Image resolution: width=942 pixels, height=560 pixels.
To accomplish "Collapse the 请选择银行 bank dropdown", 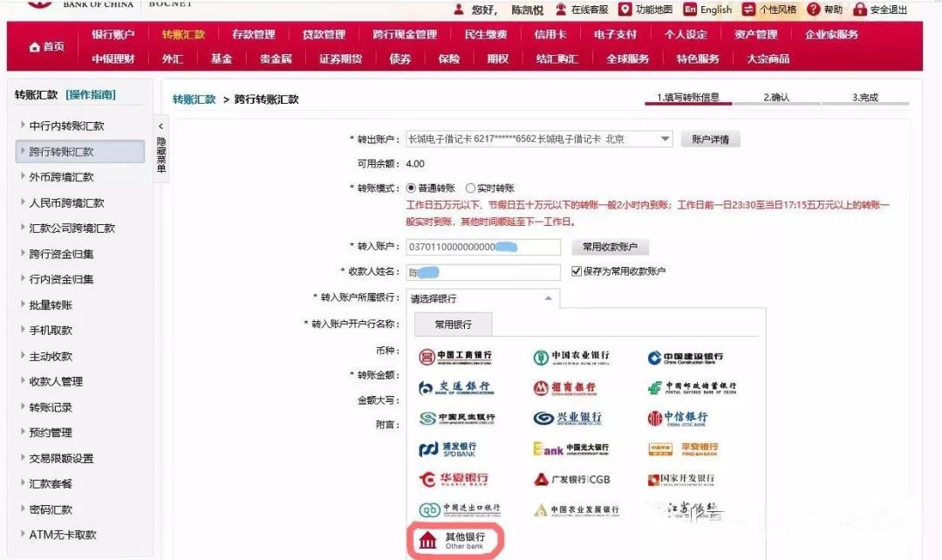I will pos(483,298).
